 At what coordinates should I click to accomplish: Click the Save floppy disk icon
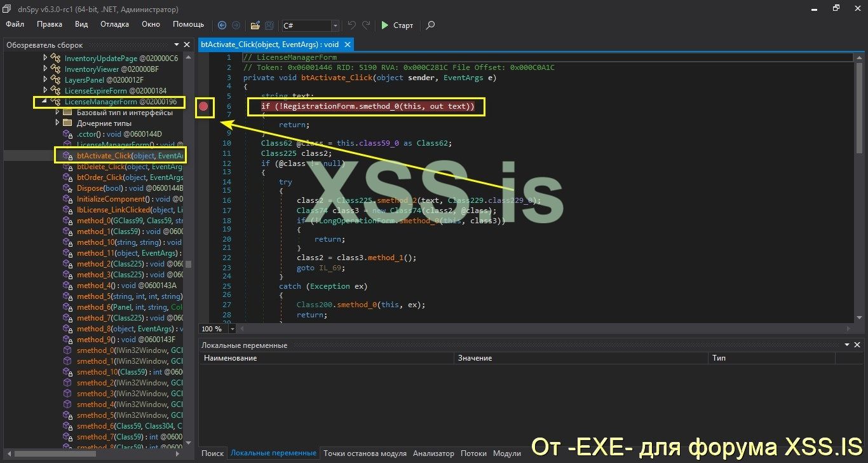coord(269,25)
